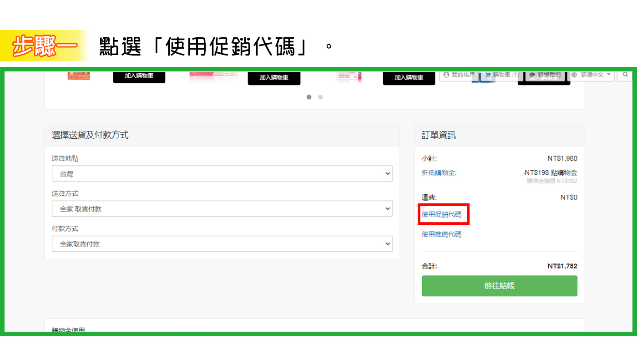Select the second carousel pagination dot
The image size is (637, 364).
pyautogui.click(x=320, y=97)
